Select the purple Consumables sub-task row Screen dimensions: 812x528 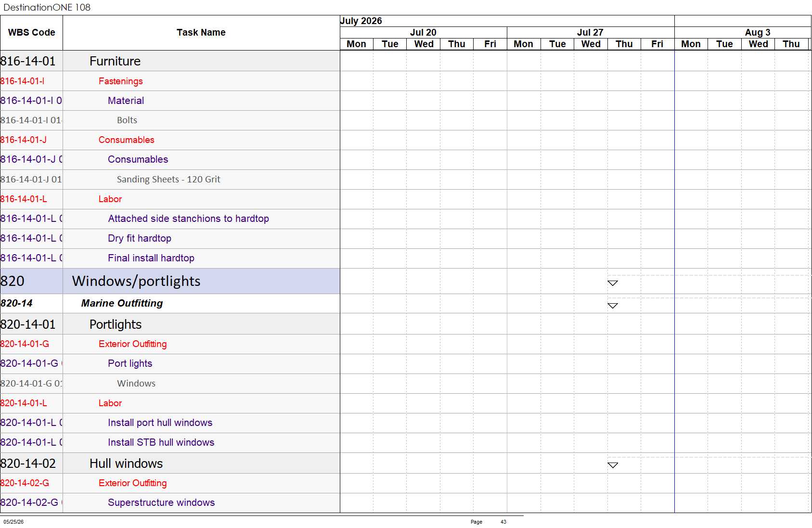[x=170, y=160]
